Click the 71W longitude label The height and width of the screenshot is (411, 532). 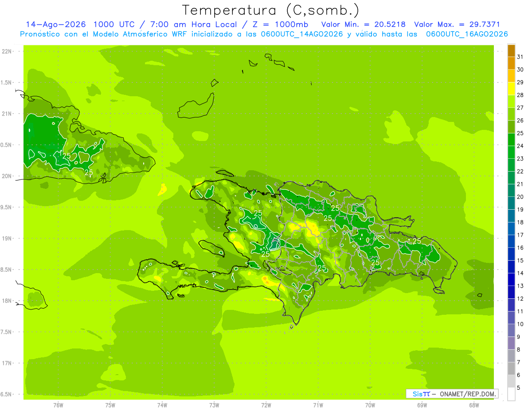[318, 405]
